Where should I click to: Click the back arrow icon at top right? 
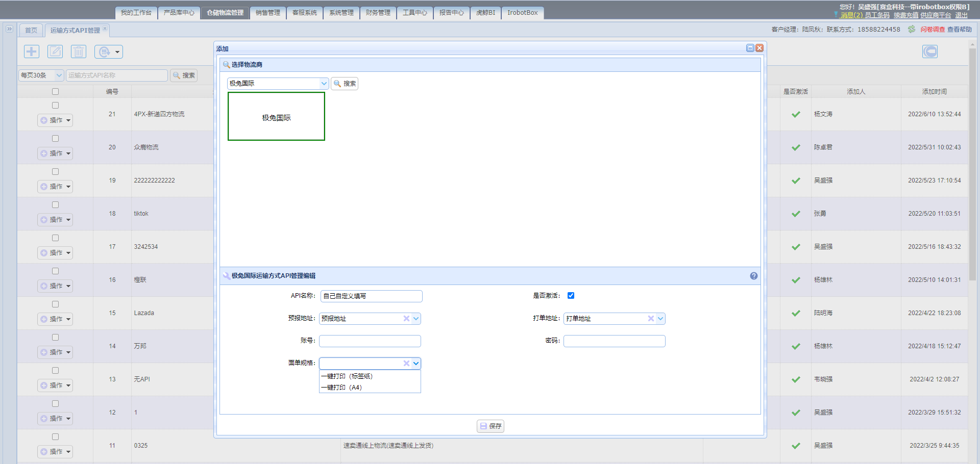(x=930, y=51)
